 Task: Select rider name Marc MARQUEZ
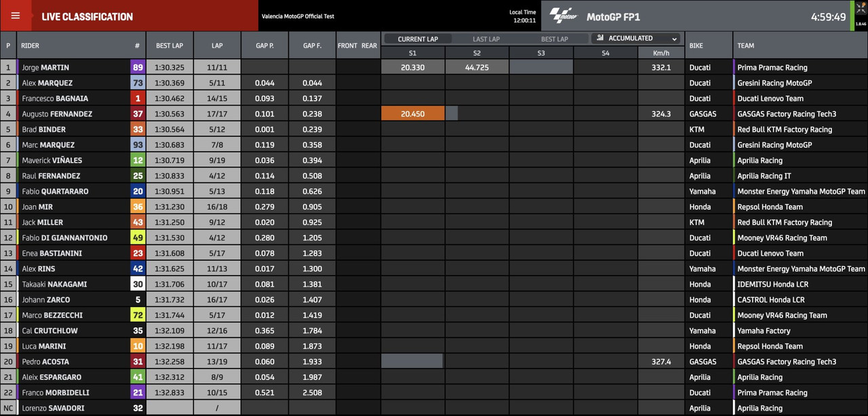coord(48,145)
